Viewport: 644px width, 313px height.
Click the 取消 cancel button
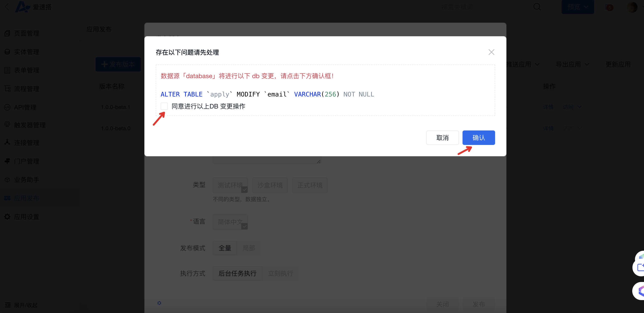coord(442,138)
